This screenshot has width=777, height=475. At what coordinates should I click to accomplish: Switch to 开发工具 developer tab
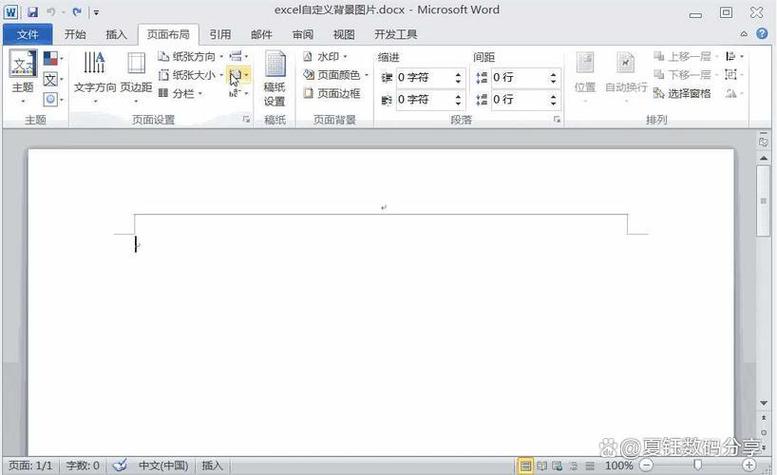point(395,34)
